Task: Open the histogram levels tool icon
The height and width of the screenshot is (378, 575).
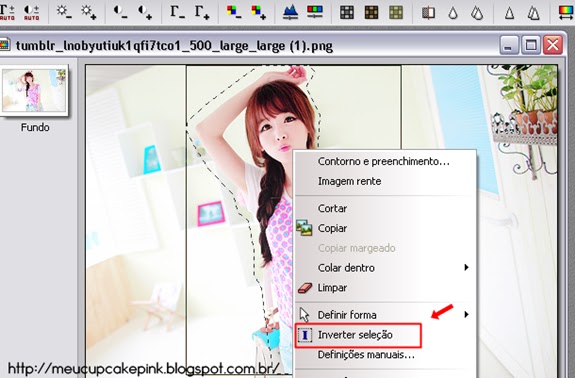Action: click(290, 12)
